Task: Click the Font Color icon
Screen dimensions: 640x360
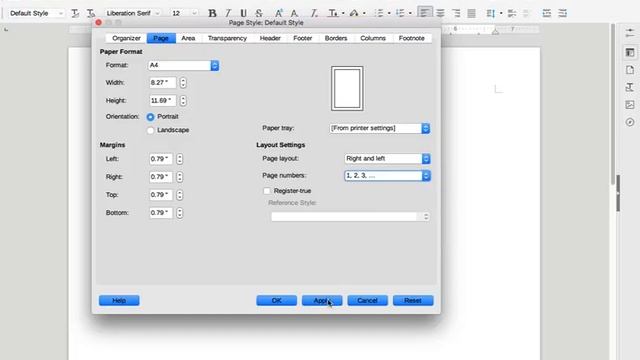Action: point(333,13)
